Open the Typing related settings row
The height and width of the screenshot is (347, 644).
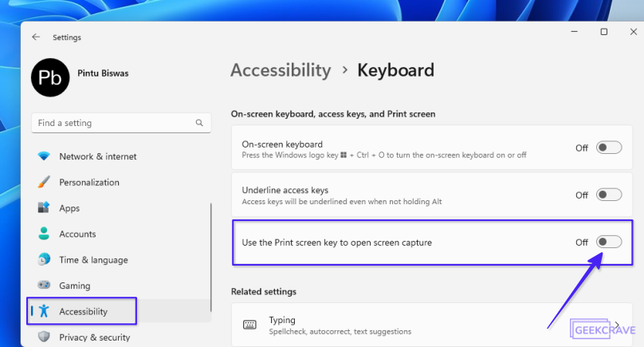(x=432, y=325)
